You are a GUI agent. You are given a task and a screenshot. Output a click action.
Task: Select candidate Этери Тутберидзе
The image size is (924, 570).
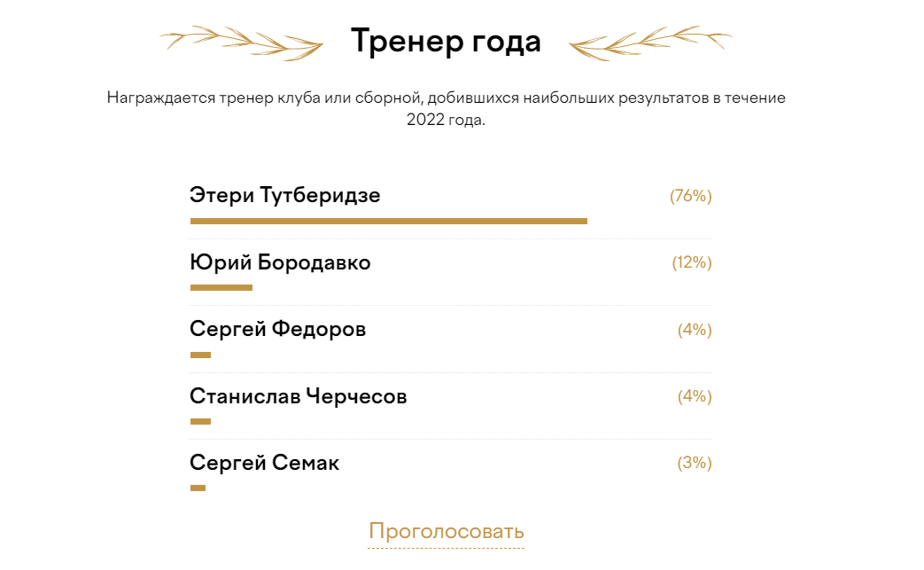285,195
